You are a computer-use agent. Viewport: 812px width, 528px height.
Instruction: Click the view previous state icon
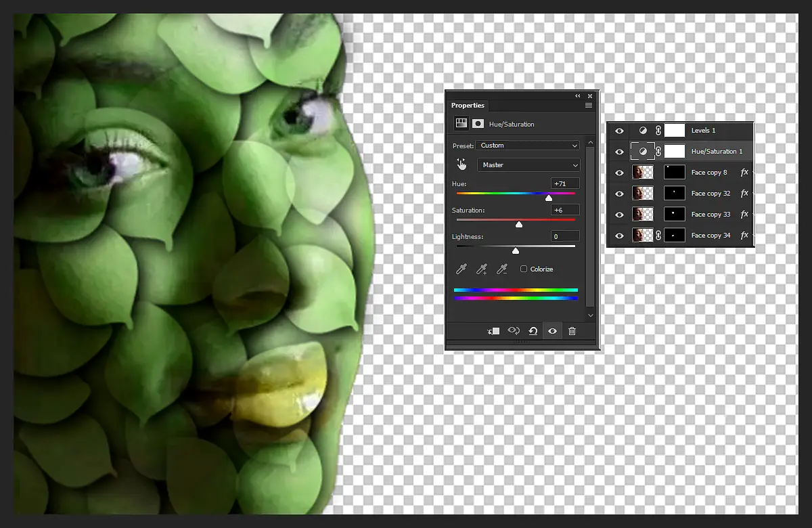point(514,331)
